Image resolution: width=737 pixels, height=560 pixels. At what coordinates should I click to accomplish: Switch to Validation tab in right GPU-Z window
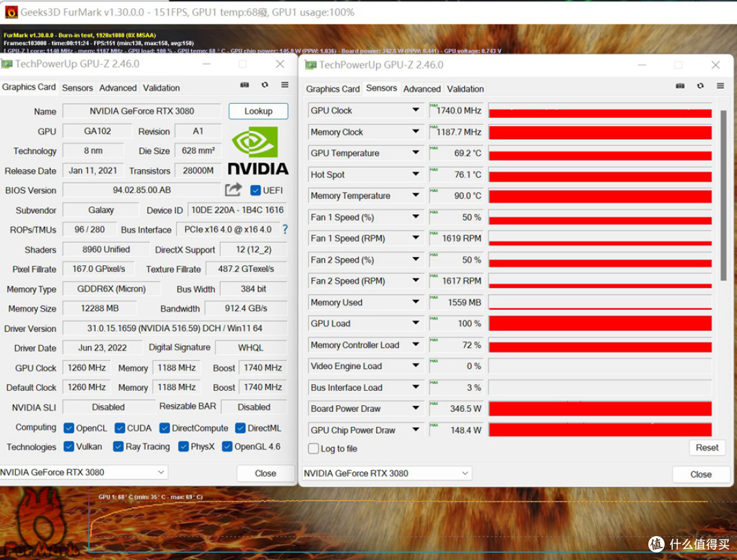click(465, 89)
